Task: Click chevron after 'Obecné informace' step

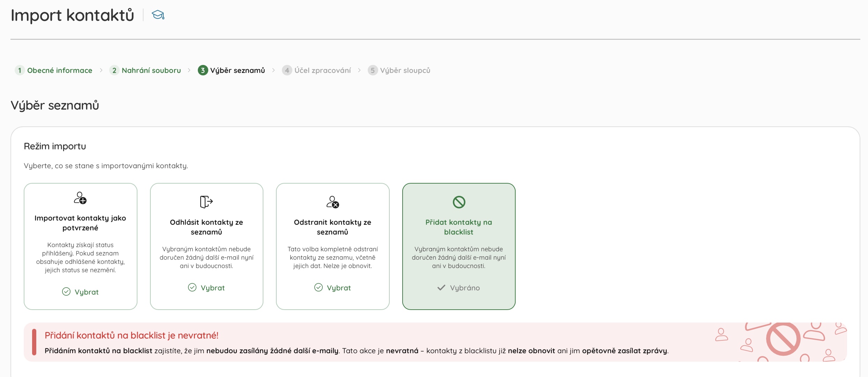Action: point(101,71)
